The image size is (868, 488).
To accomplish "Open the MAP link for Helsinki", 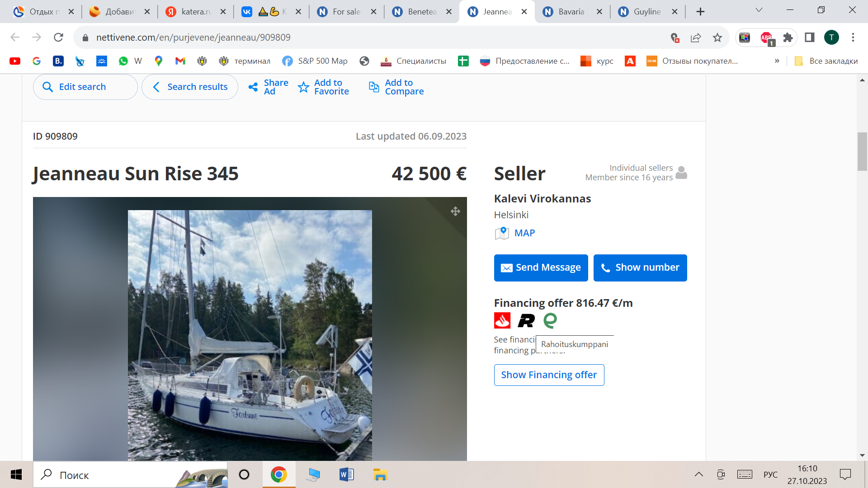I will point(524,233).
